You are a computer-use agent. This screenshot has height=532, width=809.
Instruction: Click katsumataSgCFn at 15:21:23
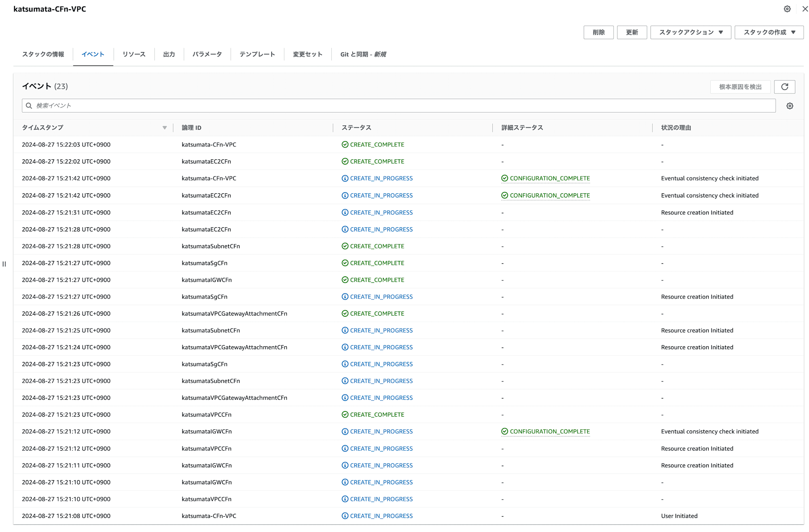204,365
